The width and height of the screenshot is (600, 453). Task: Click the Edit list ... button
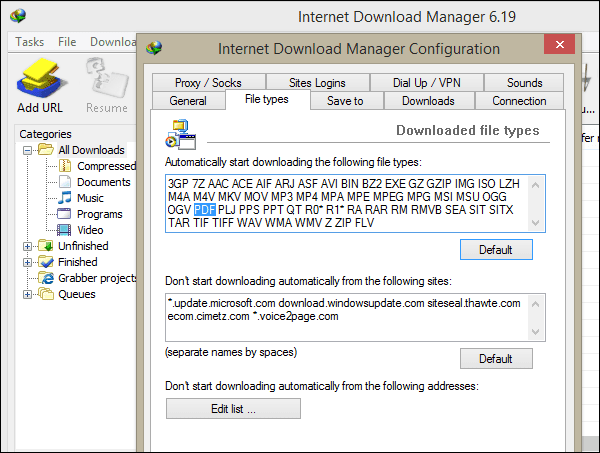point(233,409)
